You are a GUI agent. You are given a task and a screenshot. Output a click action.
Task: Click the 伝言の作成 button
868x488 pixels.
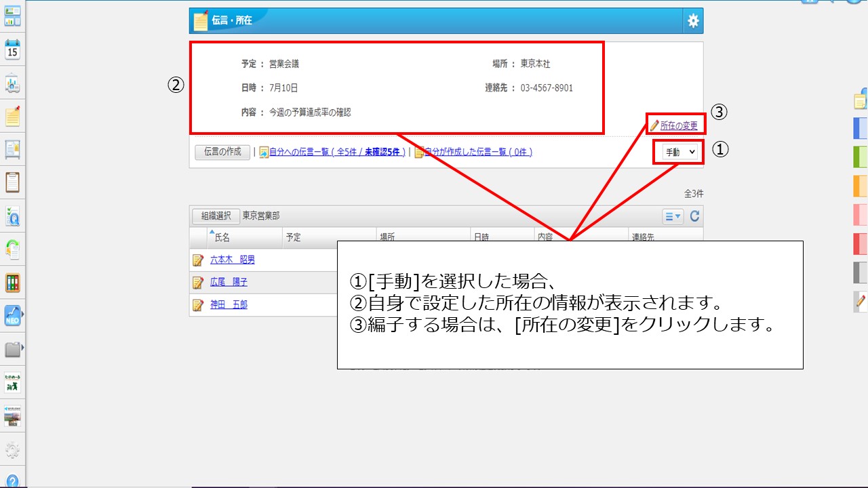pos(222,152)
